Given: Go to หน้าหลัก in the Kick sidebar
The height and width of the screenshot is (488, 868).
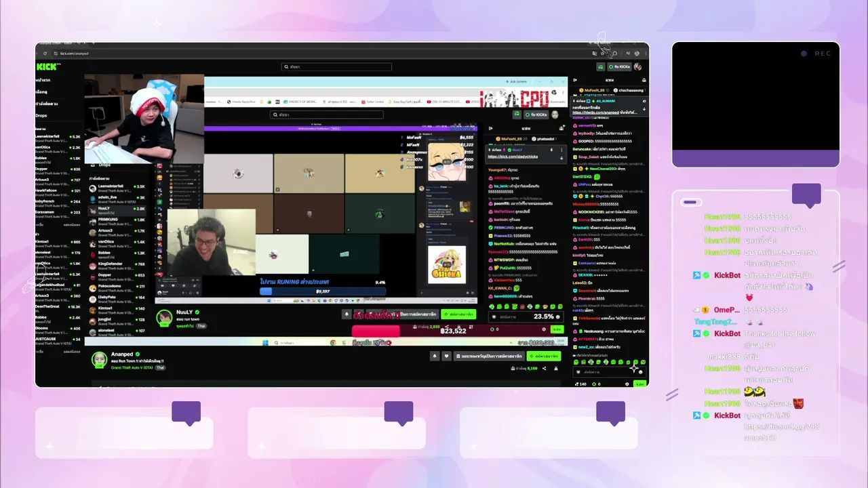Looking at the screenshot, I should pyautogui.click(x=43, y=80).
